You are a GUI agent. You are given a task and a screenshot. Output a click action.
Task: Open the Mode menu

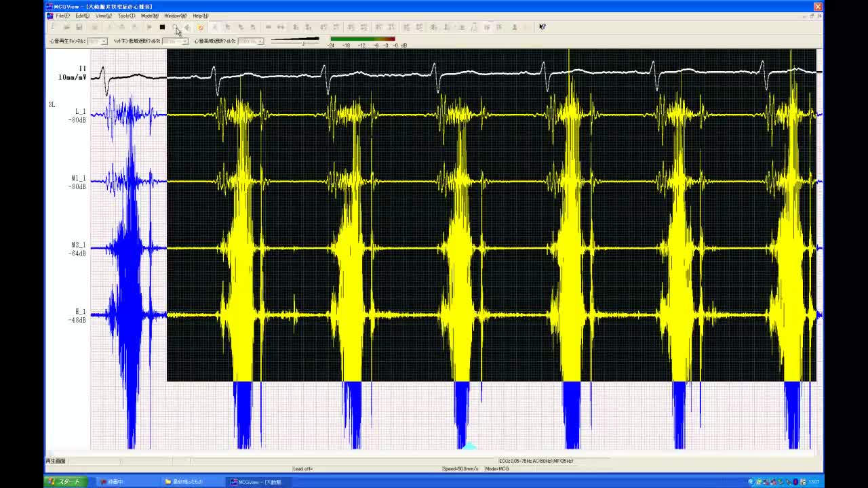[149, 16]
